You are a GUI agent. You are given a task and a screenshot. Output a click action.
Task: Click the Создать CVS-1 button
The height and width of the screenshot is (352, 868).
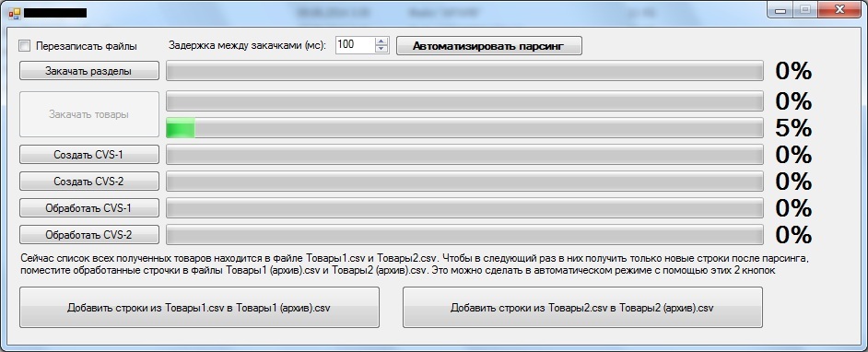[89, 155]
